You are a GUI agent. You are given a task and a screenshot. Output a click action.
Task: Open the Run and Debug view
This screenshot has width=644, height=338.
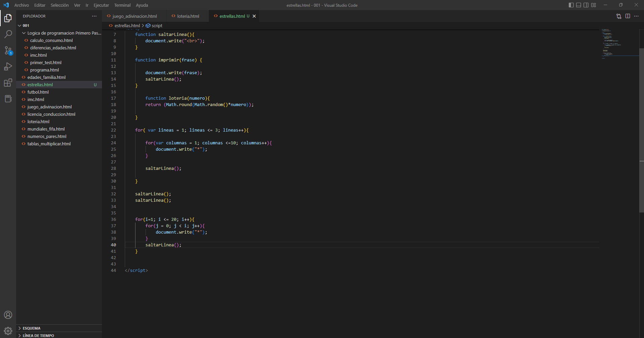click(x=8, y=66)
